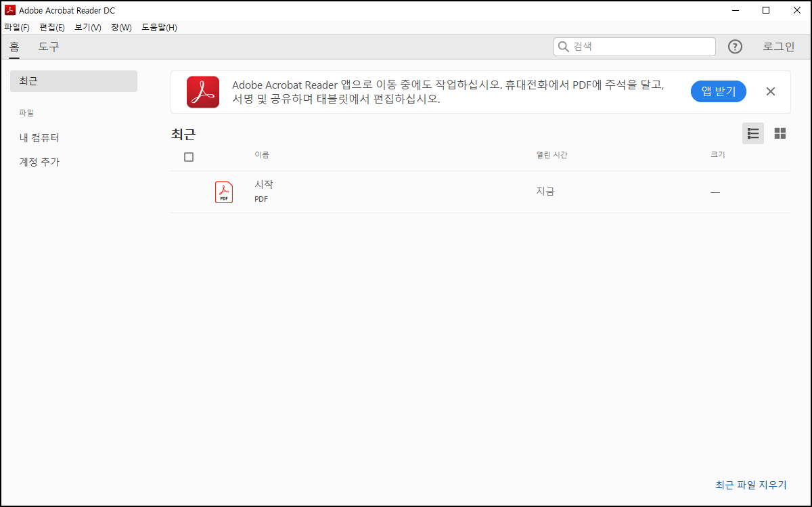Sort by 열린 시간 column header
Viewport: 812px width, 507px height.
551,155
